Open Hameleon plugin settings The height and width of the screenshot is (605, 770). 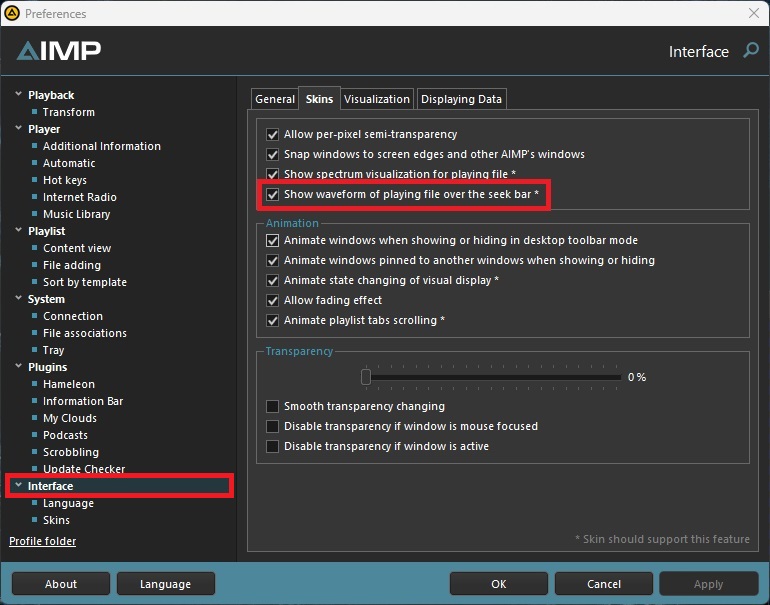[x=69, y=384]
